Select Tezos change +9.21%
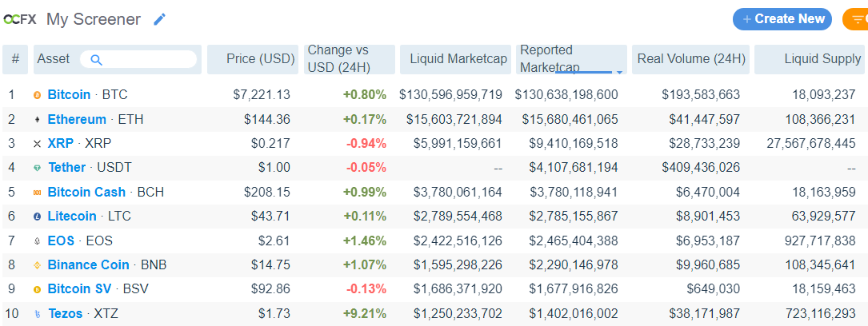The width and height of the screenshot is (868, 326). coord(364,313)
